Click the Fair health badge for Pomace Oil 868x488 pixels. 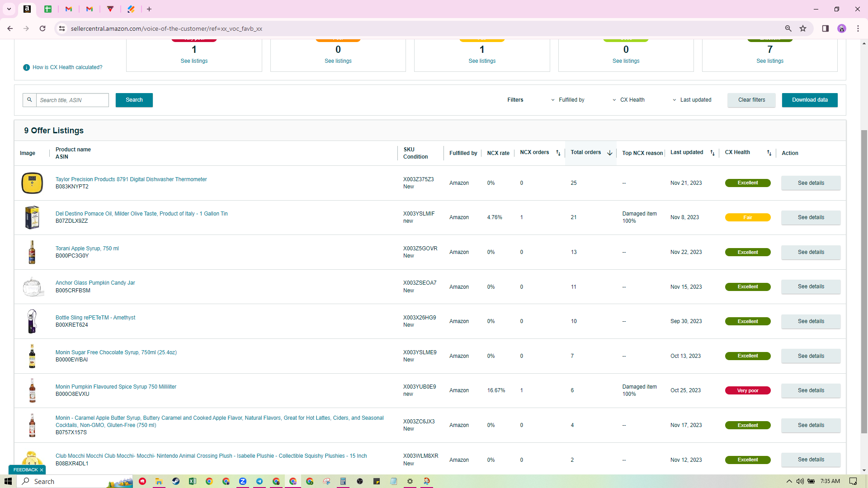(748, 217)
